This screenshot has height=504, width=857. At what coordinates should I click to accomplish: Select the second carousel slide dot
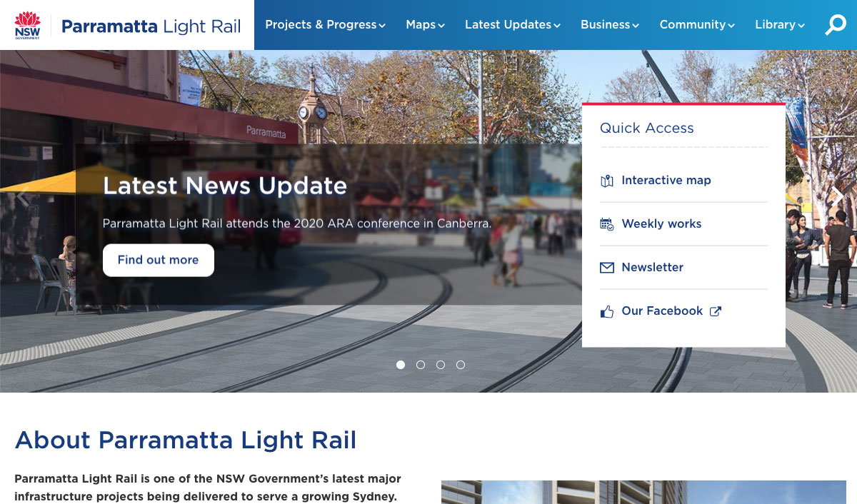pyautogui.click(x=421, y=365)
